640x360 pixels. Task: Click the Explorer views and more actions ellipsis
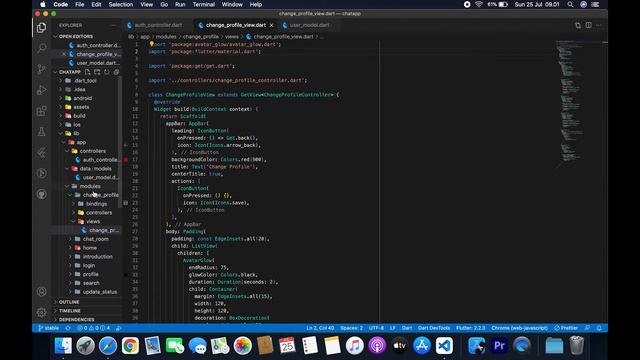(113, 25)
